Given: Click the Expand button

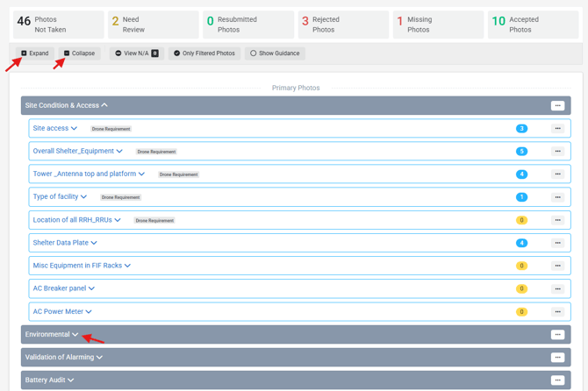Looking at the screenshot, I should [35, 53].
